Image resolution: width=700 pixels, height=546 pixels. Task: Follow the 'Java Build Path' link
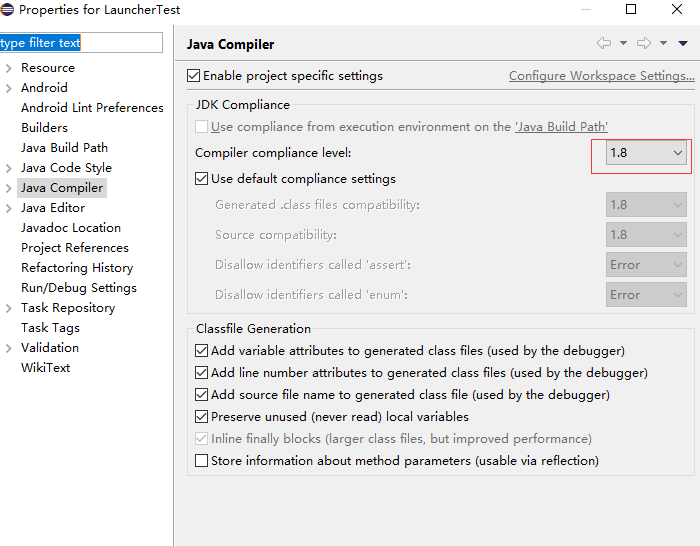pos(561,127)
